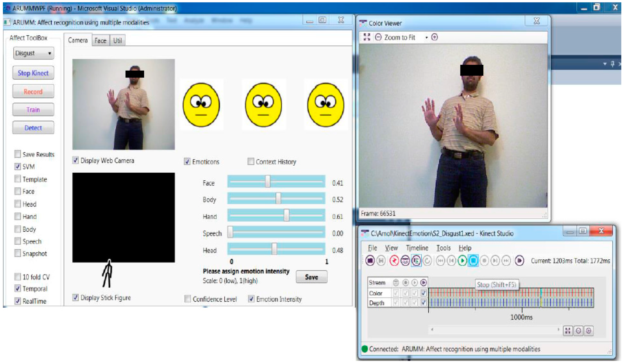Open the Disgust emotion dropdown
624x364 pixels.
point(34,53)
